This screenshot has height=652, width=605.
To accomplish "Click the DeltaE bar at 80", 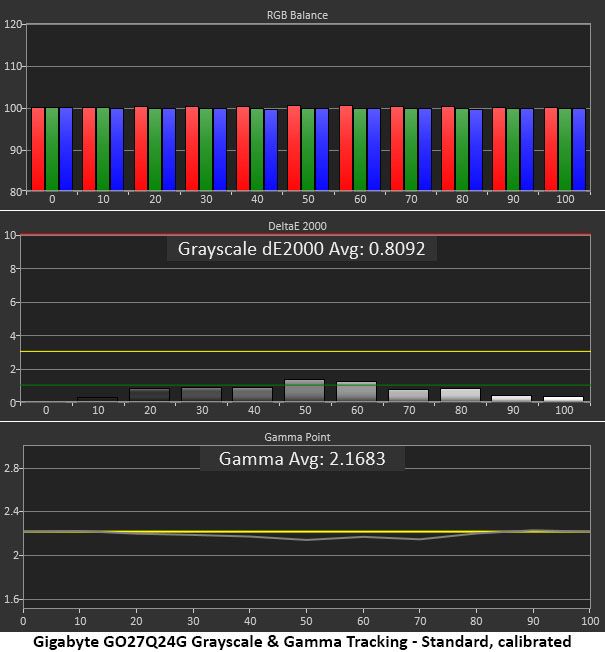I will 460,395.
